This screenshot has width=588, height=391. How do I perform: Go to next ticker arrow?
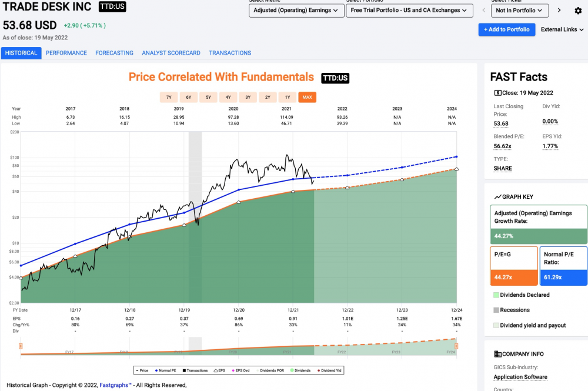559,10
